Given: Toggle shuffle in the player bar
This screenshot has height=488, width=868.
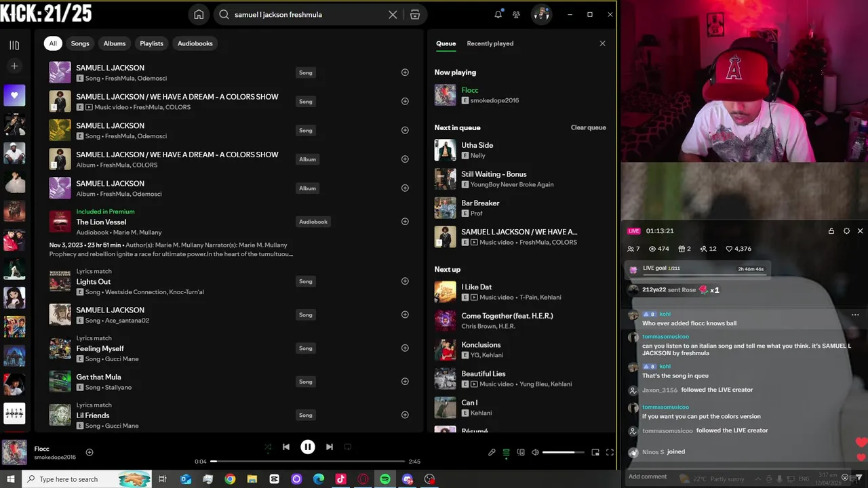Looking at the screenshot, I should pos(268,447).
